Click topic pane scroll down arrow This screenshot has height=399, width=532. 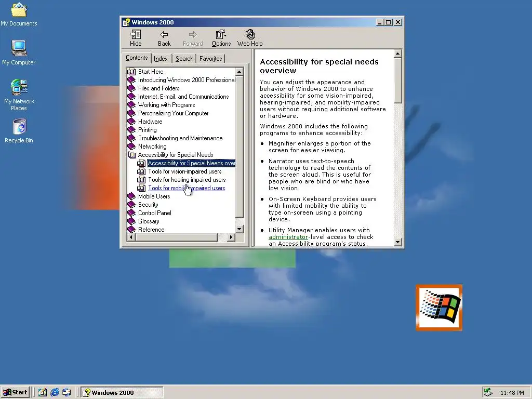pyautogui.click(x=397, y=242)
